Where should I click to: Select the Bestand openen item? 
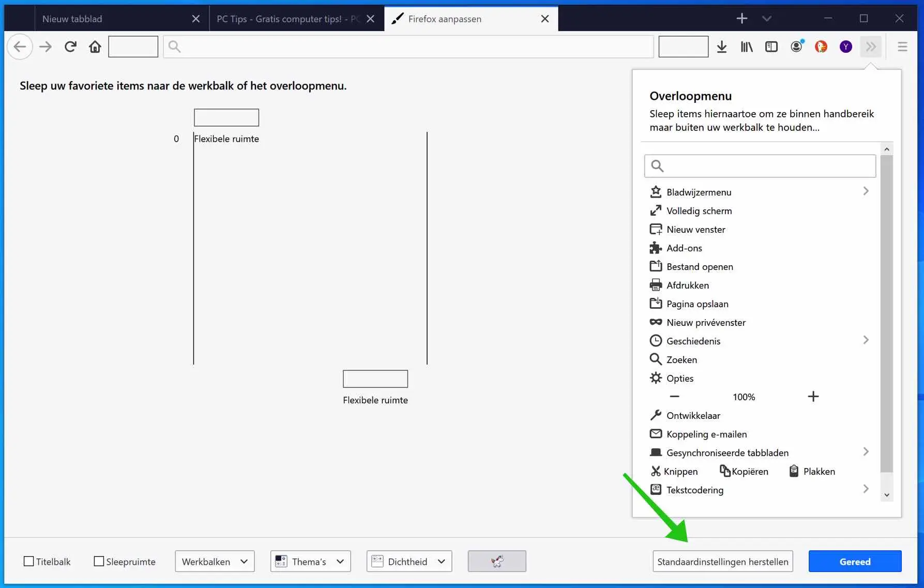(x=760, y=266)
